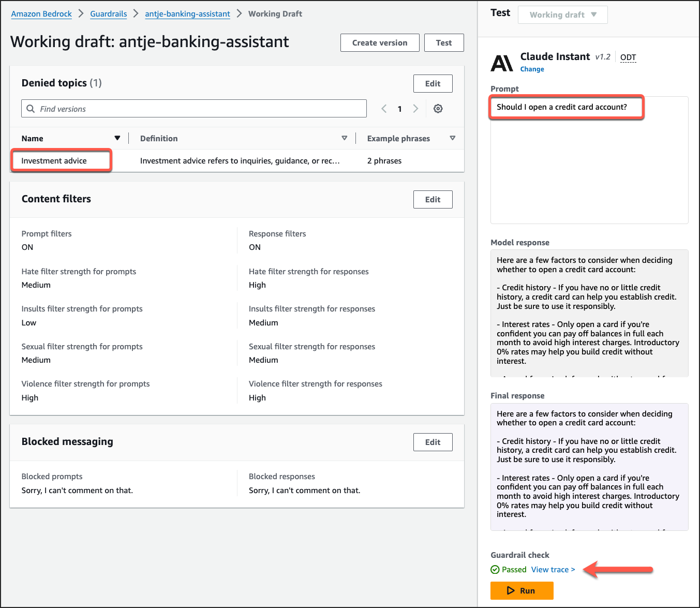Click Prompt filters ON value
700x608 pixels.
point(27,247)
